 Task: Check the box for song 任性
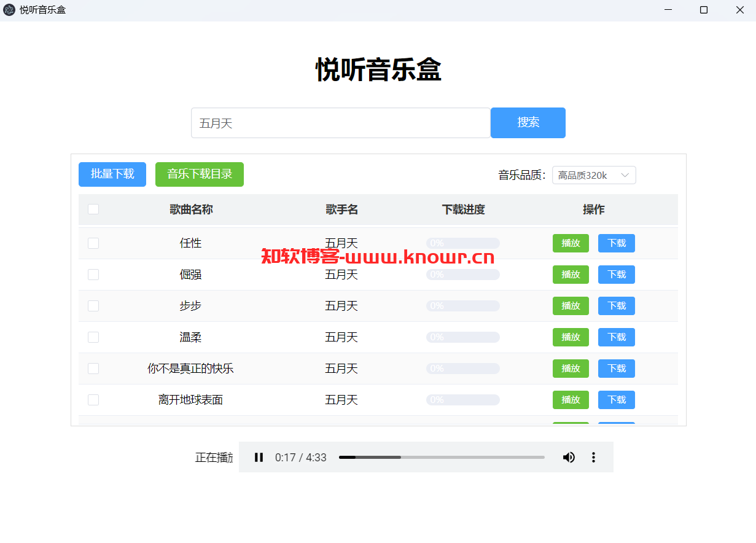[93, 243]
